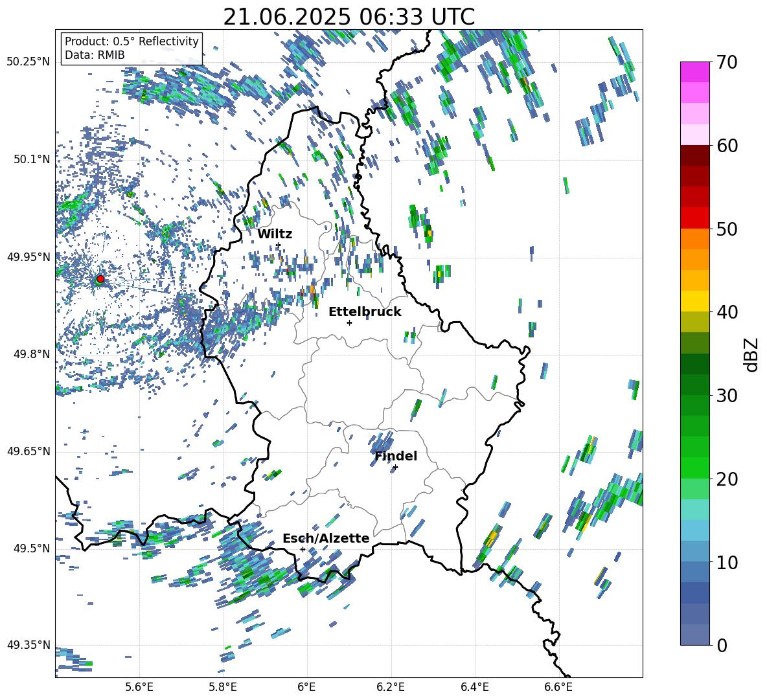Click the 0 tick on colorbar

(722, 645)
